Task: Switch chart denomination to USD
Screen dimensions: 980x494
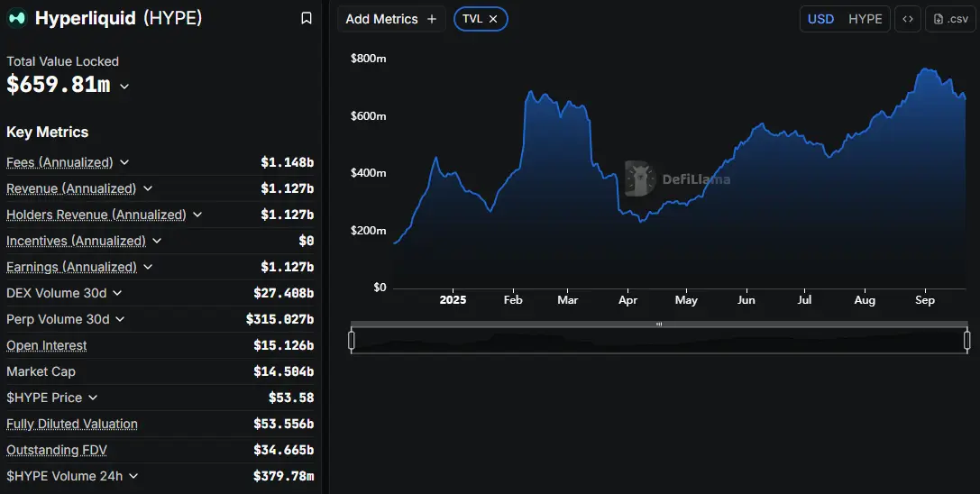Action: click(820, 19)
